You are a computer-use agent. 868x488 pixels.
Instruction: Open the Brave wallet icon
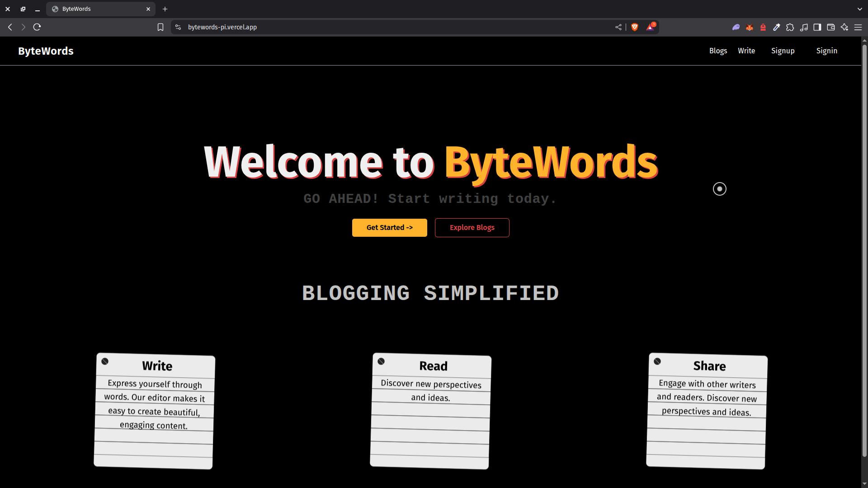[831, 27]
